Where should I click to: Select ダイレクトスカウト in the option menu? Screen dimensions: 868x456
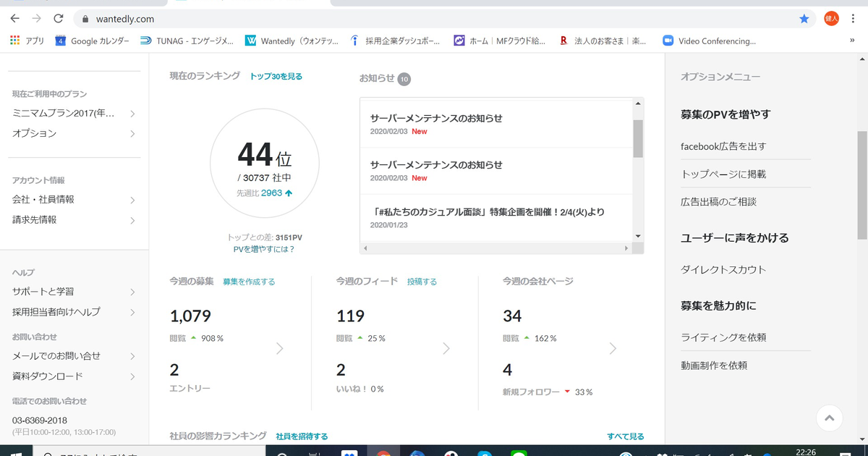point(723,269)
